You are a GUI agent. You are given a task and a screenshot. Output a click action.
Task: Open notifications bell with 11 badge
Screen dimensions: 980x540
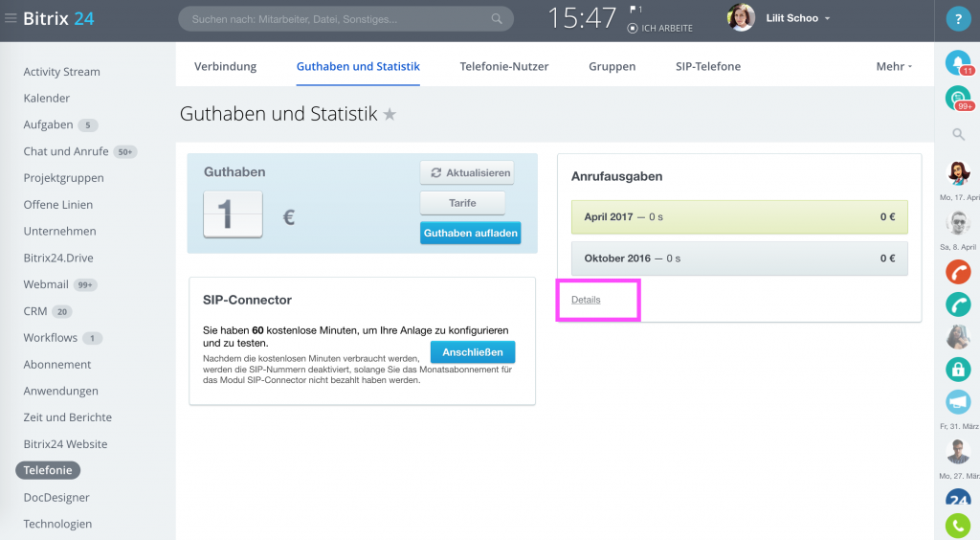(x=958, y=62)
